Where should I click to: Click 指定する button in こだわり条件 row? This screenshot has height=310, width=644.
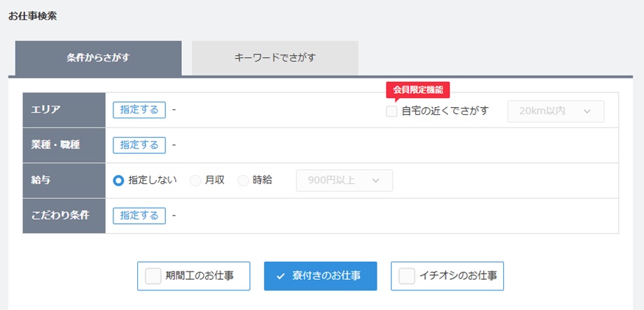coord(139,216)
